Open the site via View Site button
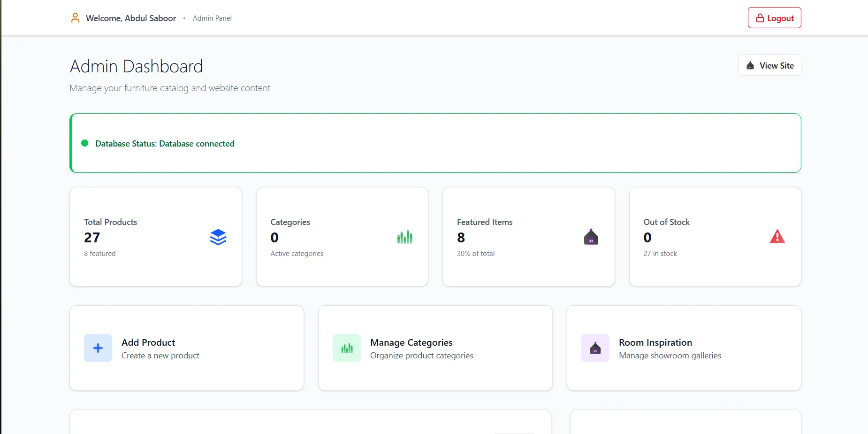868x434 pixels. tap(769, 65)
